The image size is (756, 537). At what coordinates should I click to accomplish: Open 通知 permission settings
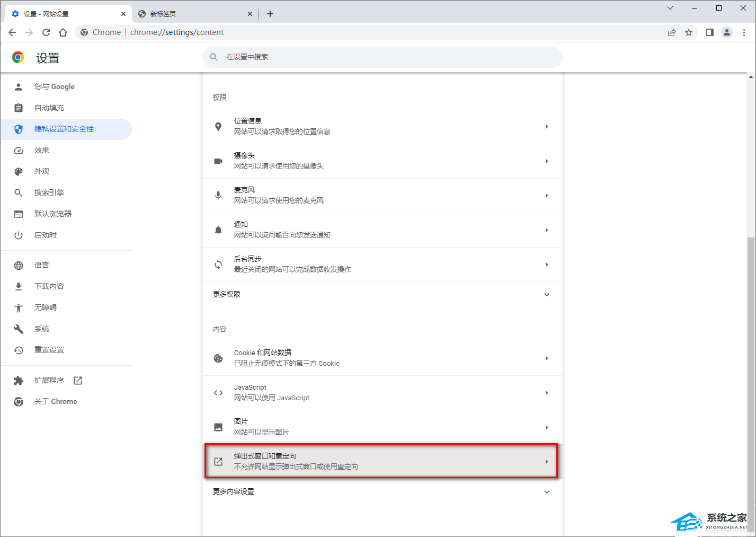(383, 230)
